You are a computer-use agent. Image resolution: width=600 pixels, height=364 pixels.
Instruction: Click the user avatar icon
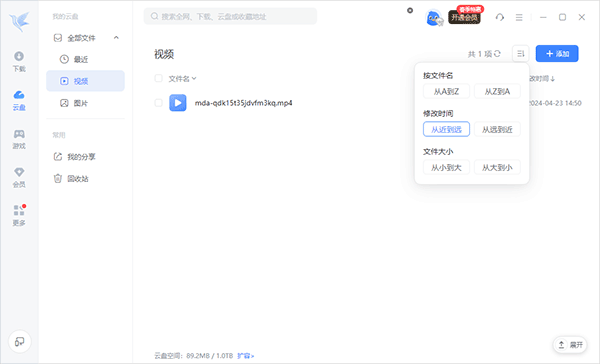tap(434, 18)
